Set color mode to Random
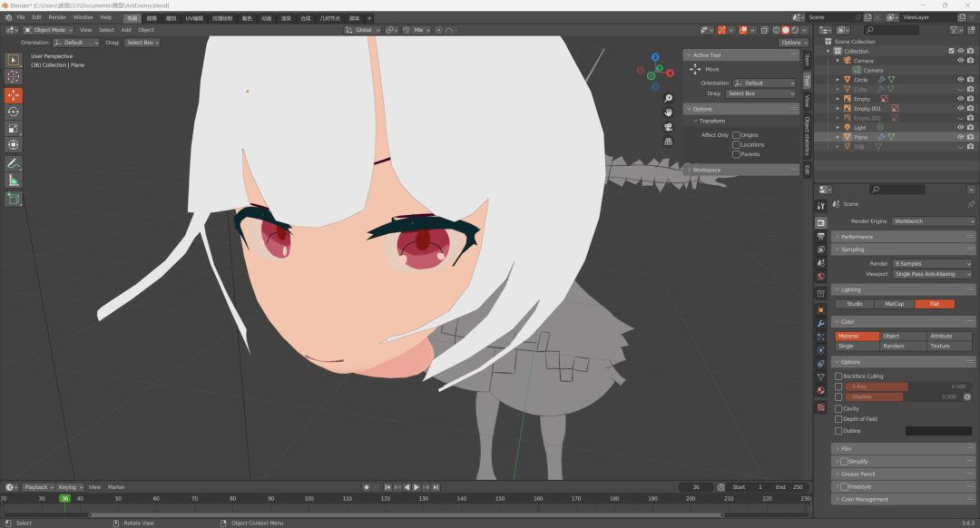The width and height of the screenshot is (980, 528). pos(903,347)
